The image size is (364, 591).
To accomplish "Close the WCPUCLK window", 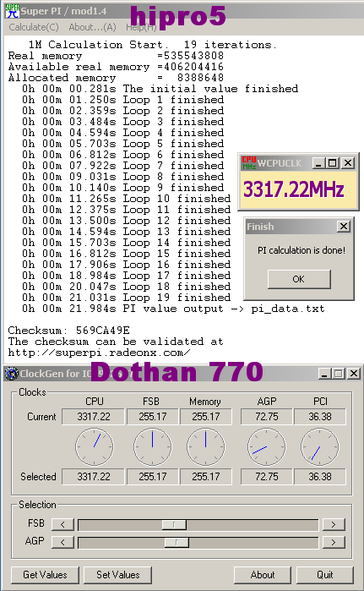I will coord(348,163).
